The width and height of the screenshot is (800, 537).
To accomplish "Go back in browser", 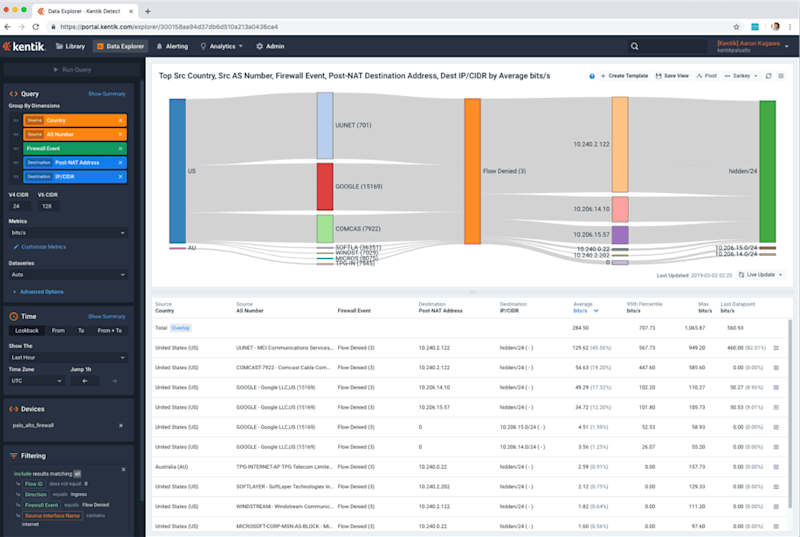I will pos(7,27).
